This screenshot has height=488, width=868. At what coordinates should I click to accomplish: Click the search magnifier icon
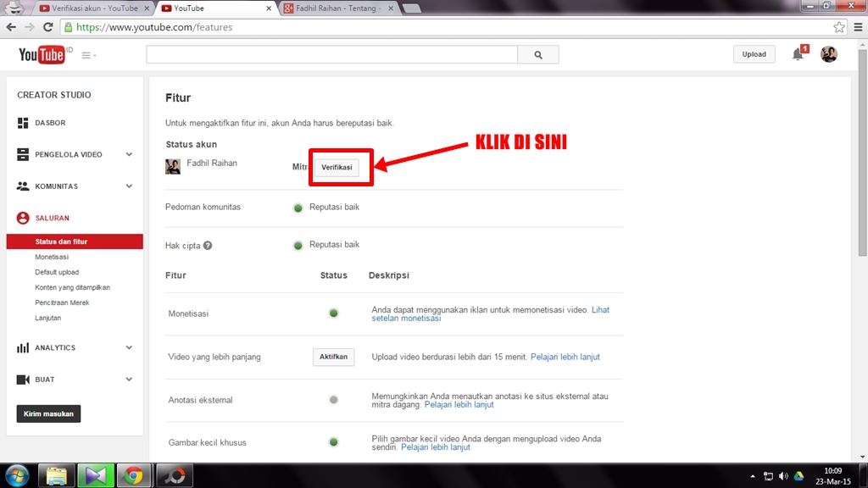539,54
